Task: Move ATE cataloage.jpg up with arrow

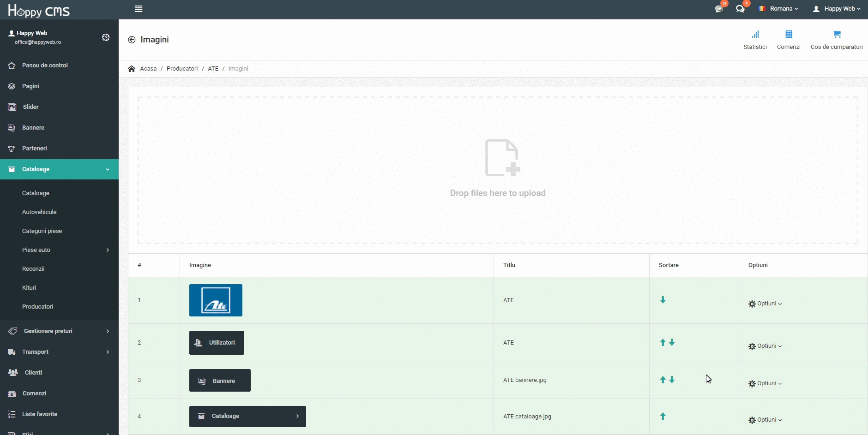Action: [x=663, y=416]
